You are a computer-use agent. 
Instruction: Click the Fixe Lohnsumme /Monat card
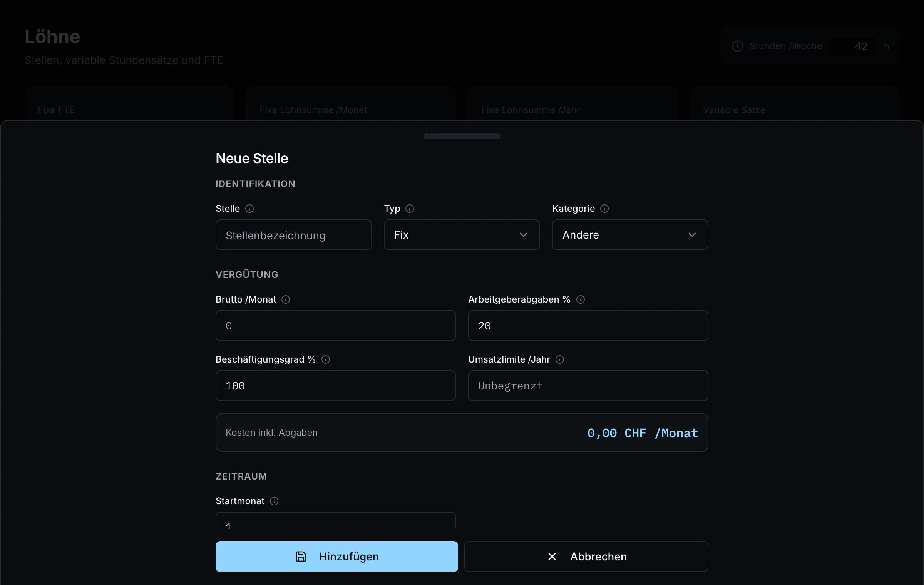[351, 104]
